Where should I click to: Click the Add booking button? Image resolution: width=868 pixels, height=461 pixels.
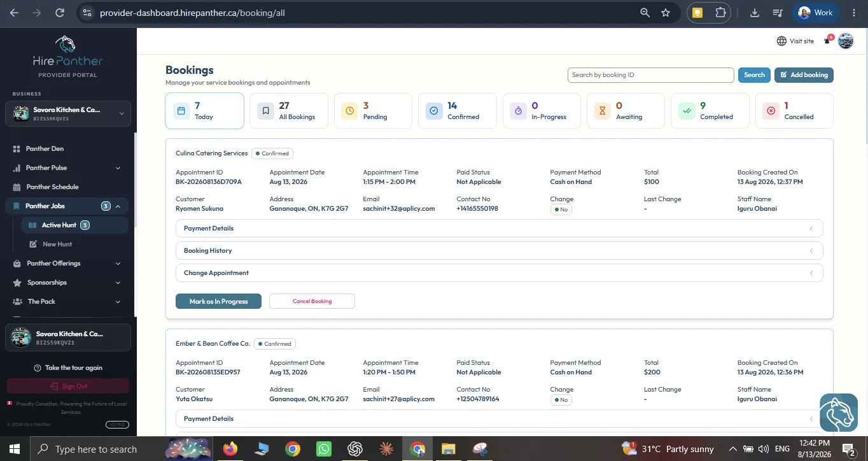(x=804, y=75)
